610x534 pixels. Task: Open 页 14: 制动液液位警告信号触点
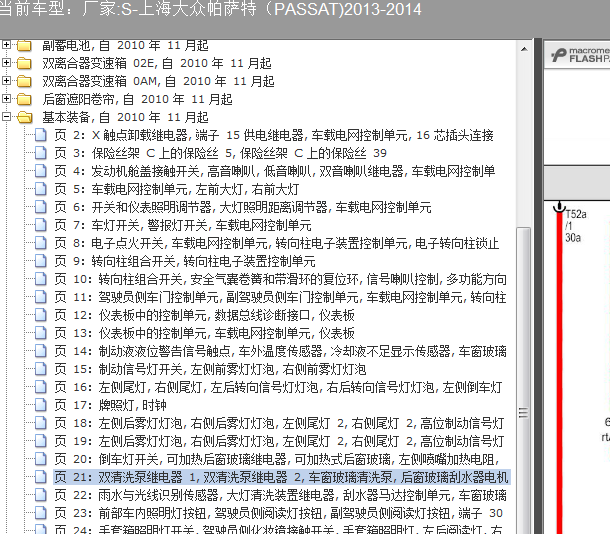coord(280,351)
